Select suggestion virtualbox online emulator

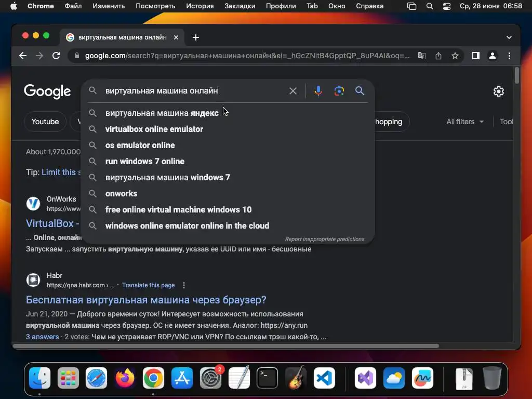point(228,129)
